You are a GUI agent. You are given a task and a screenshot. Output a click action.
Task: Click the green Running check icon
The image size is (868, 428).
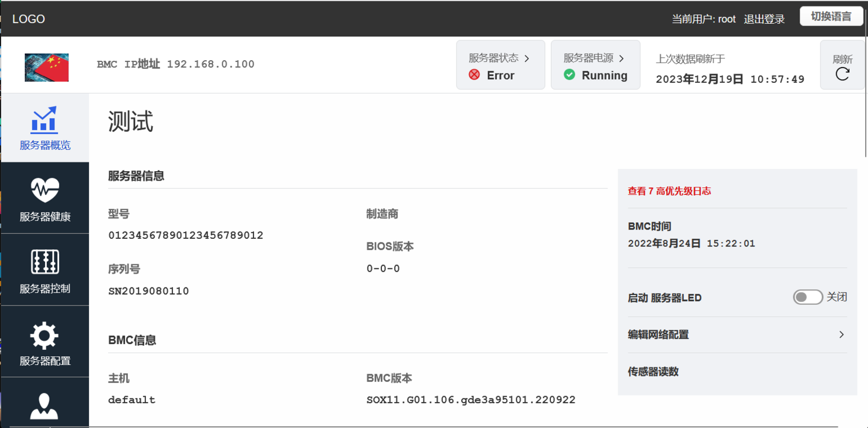click(x=569, y=75)
